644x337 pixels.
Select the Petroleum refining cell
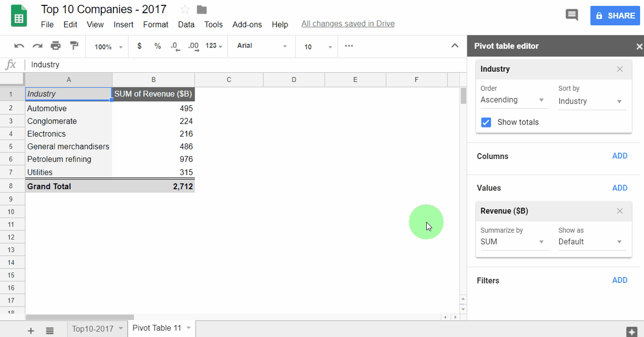[x=68, y=159]
